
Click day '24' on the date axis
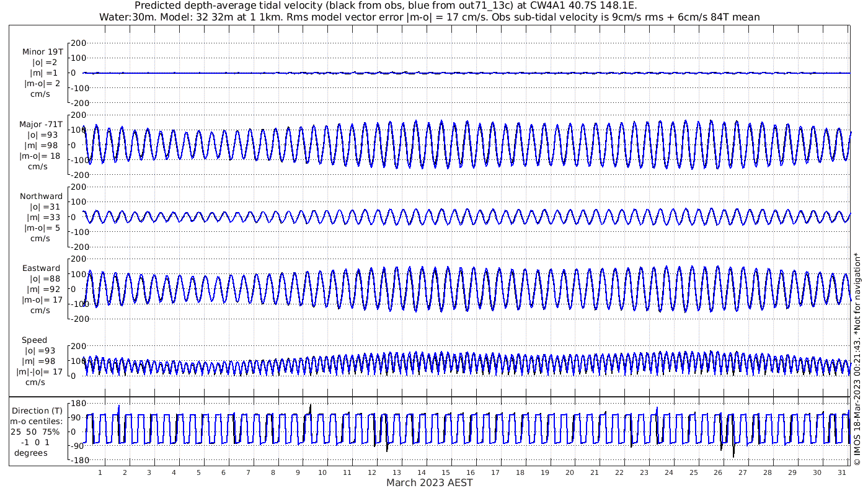pos(668,472)
